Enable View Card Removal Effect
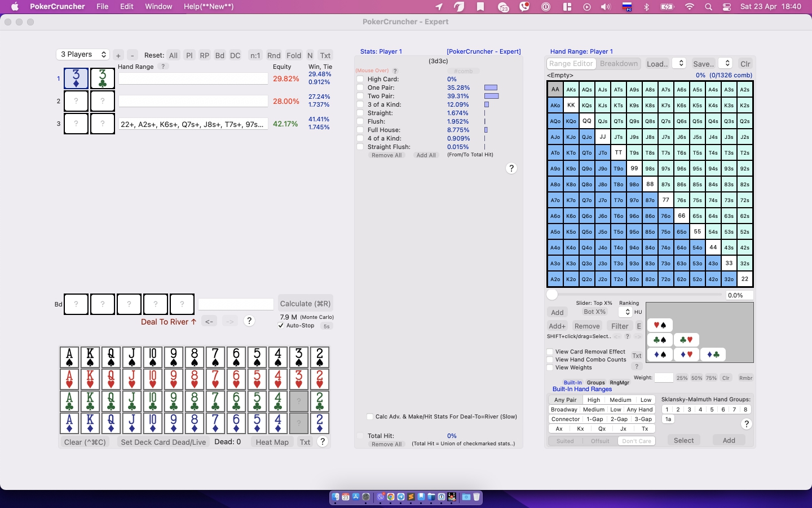Image resolution: width=812 pixels, height=508 pixels. point(550,352)
